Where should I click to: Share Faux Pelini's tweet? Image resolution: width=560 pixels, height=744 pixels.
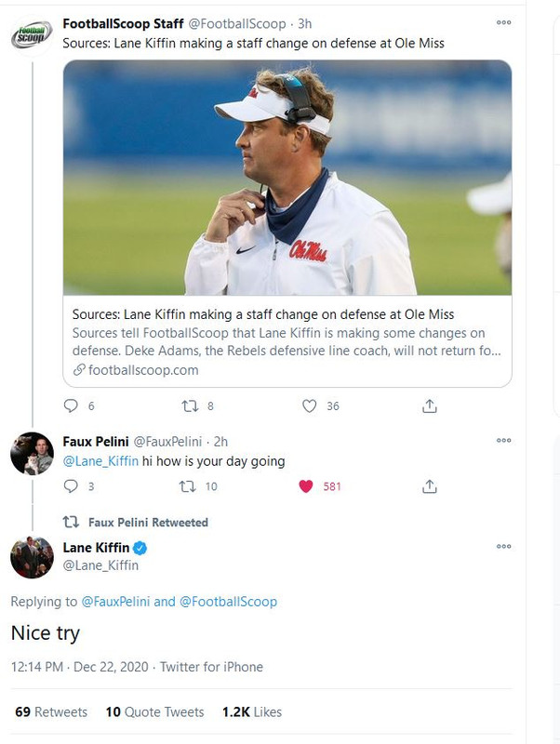point(429,485)
